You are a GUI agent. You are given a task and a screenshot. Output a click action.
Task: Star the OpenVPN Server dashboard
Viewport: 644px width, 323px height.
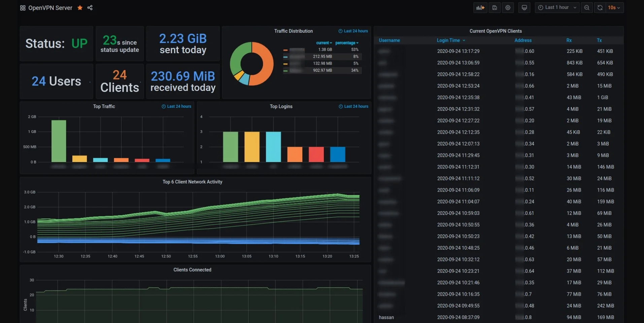[80, 7]
